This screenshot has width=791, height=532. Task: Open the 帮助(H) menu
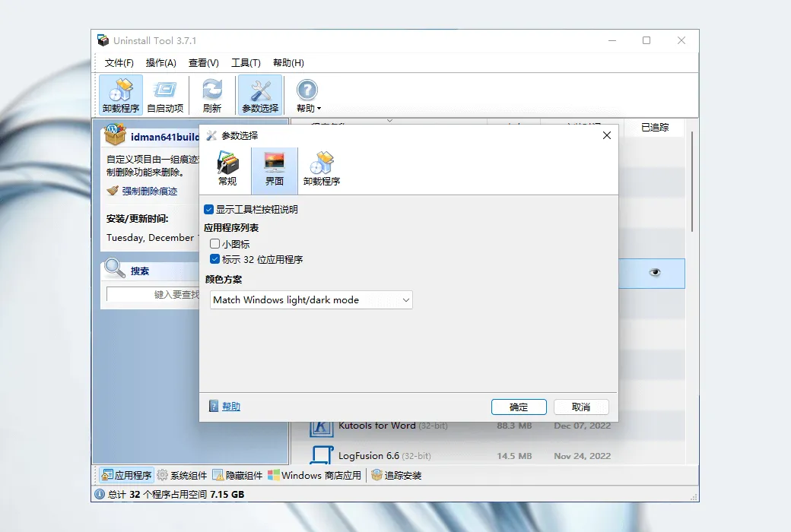coord(288,63)
